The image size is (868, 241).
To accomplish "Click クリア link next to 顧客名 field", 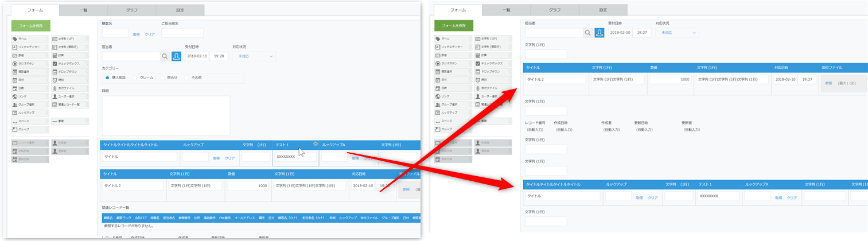I will (150, 34).
